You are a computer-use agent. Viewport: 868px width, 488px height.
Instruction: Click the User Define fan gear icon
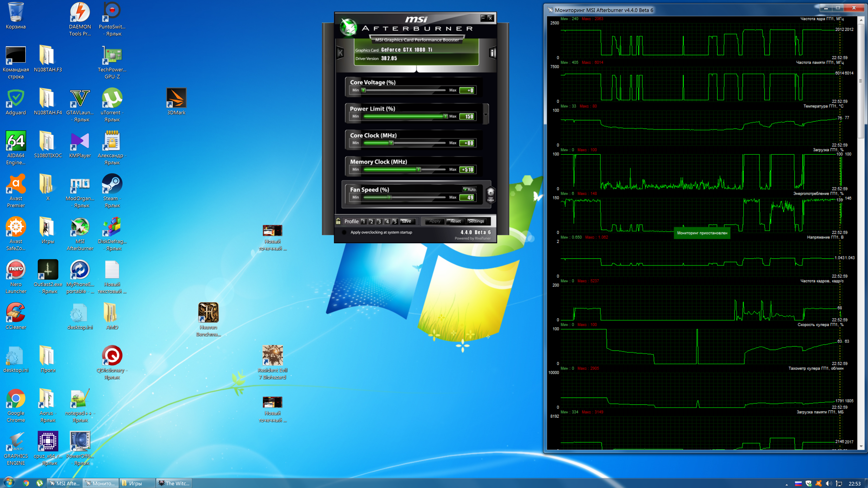coord(490,194)
